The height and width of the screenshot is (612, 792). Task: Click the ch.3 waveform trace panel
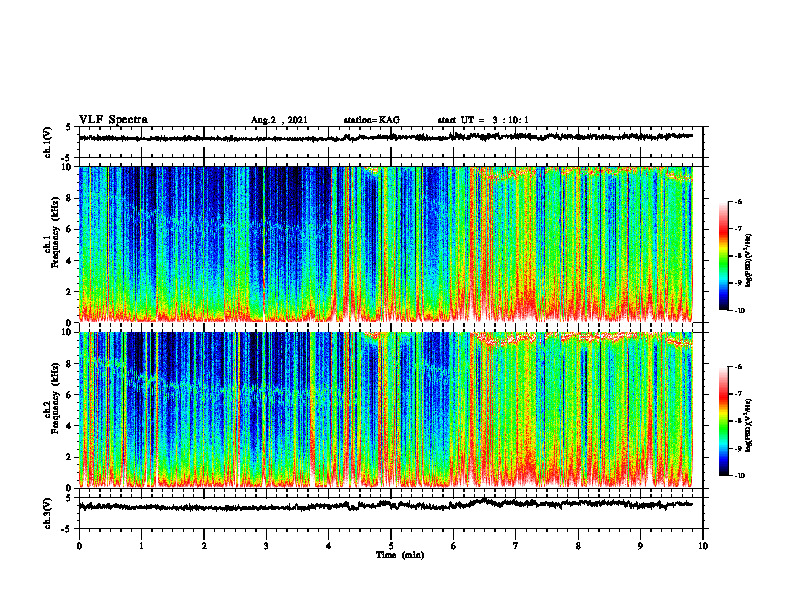(391, 513)
